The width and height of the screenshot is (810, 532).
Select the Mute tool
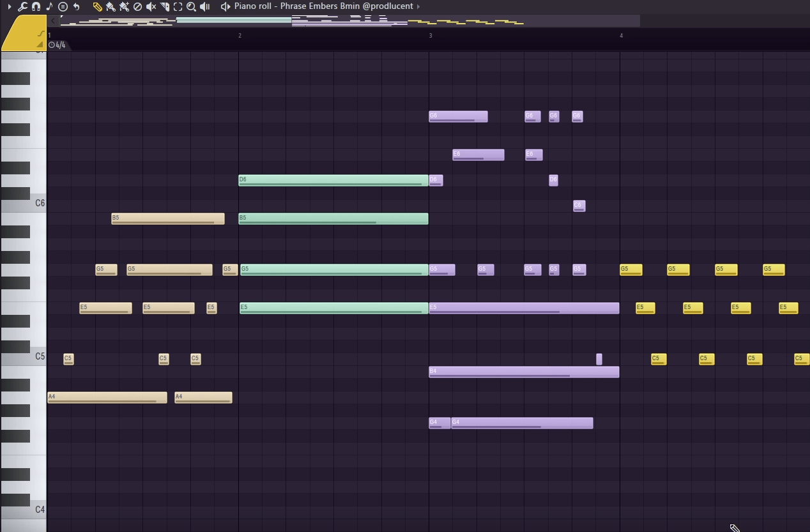pyautogui.click(x=151, y=6)
